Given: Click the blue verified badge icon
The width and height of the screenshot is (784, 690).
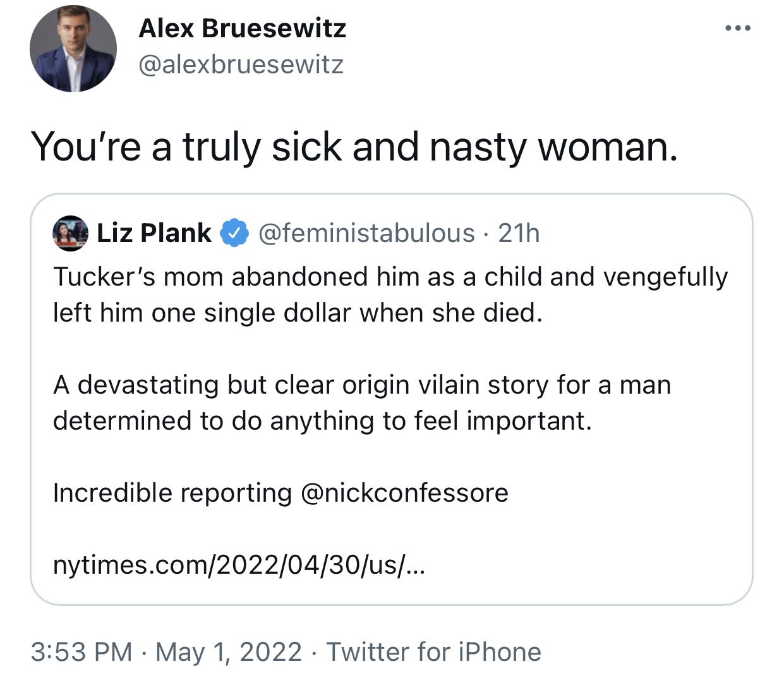Looking at the screenshot, I should (234, 234).
